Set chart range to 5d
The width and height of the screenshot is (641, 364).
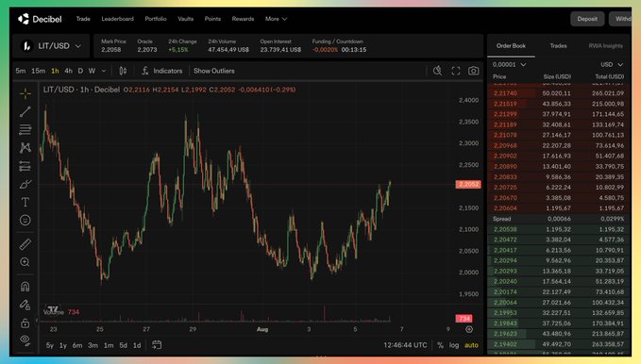[123, 345]
